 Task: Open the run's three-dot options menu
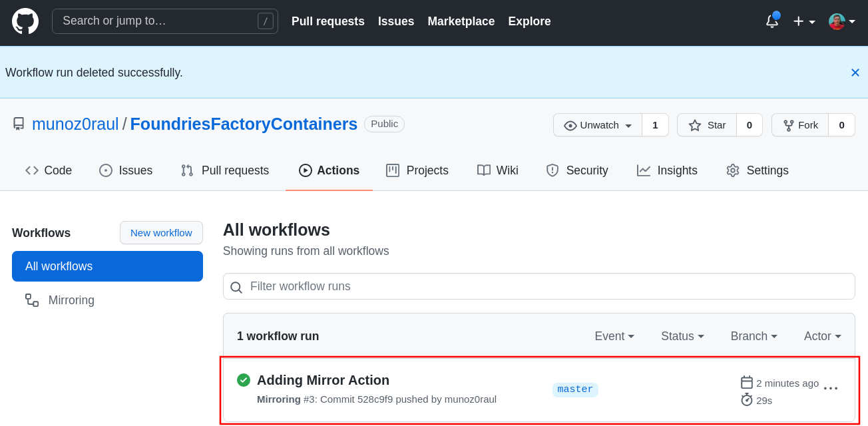click(830, 388)
